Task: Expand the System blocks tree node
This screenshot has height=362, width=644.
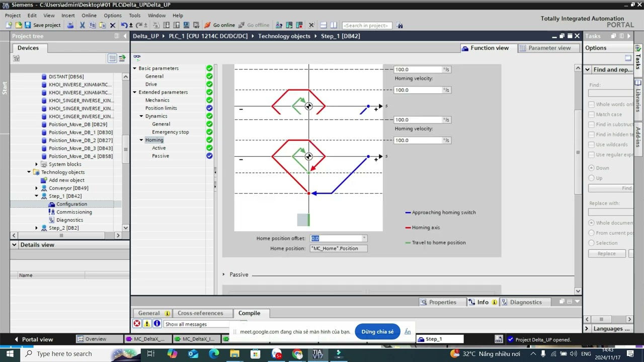Action: (36, 164)
